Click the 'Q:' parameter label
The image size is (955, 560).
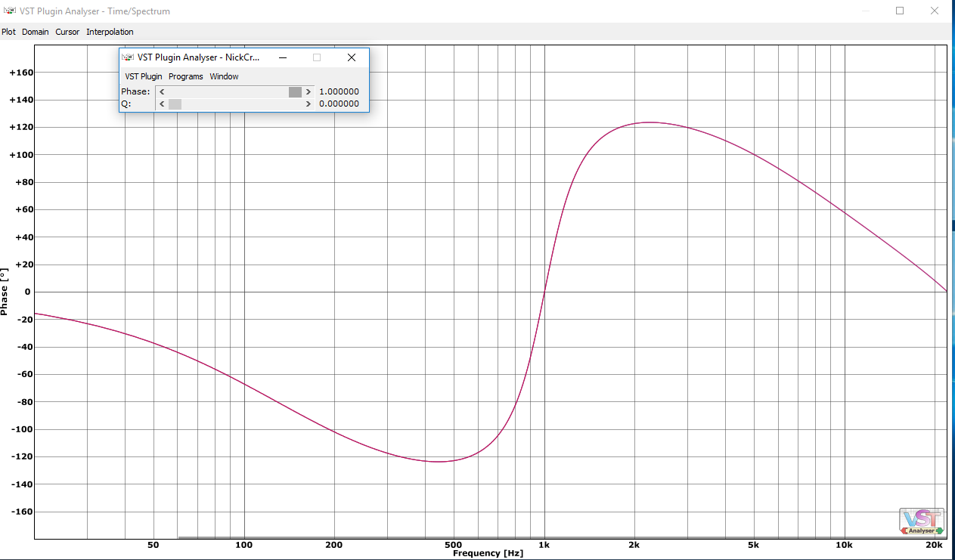[126, 104]
